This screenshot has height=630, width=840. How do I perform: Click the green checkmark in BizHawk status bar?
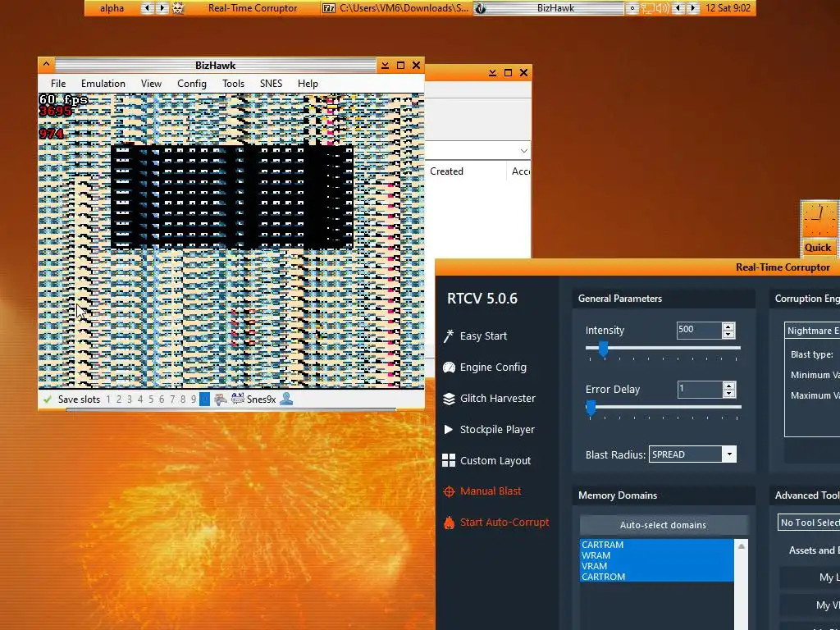coord(48,399)
